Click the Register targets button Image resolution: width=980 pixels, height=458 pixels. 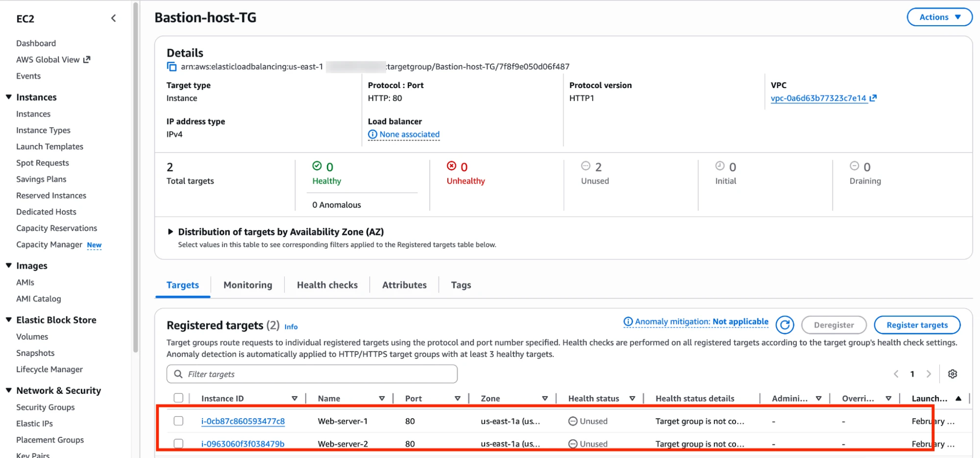click(x=917, y=325)
